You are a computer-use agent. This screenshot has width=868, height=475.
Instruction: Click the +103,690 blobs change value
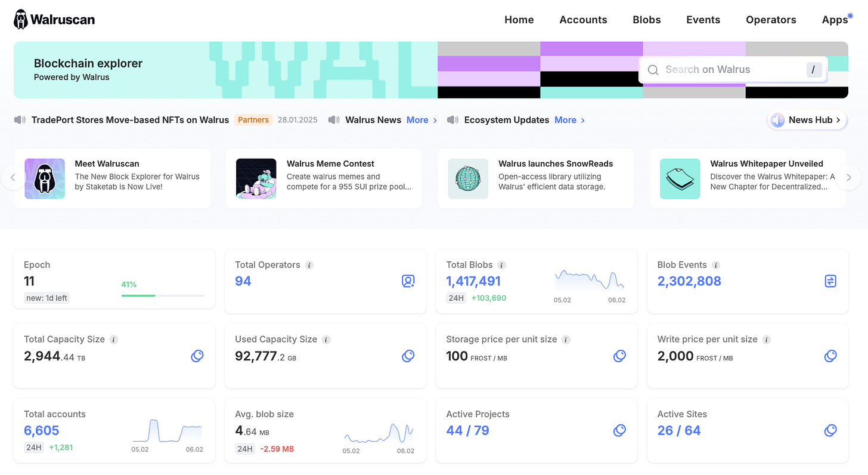point(489,298)
